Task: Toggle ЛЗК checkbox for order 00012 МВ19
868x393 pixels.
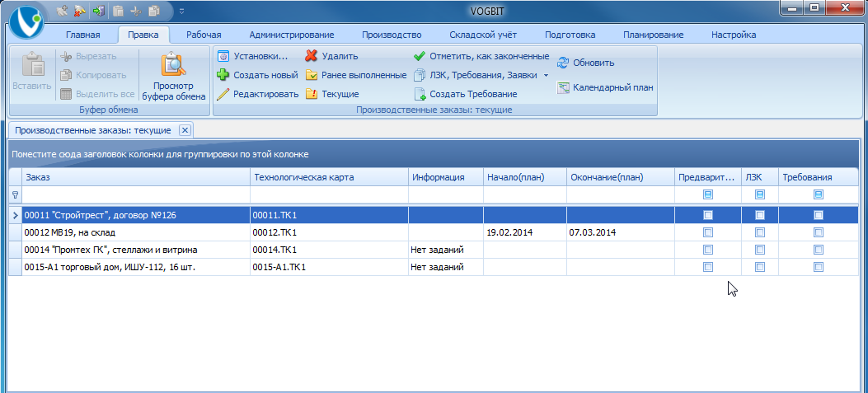Action: tap(760, 232)
